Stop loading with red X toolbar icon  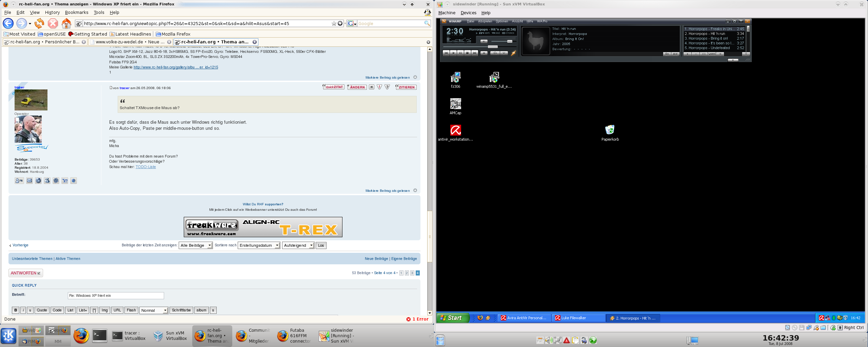53,23
